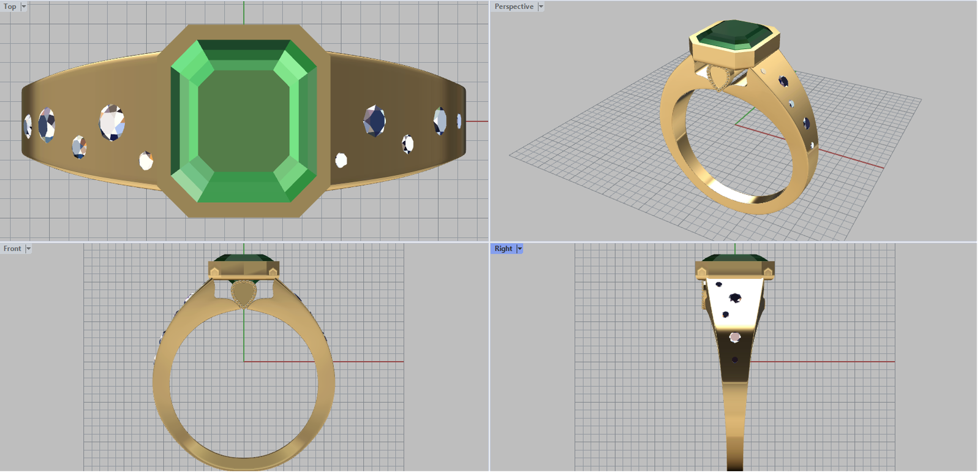Click the highlighted Right viewport title

click(x=503, y=249)
